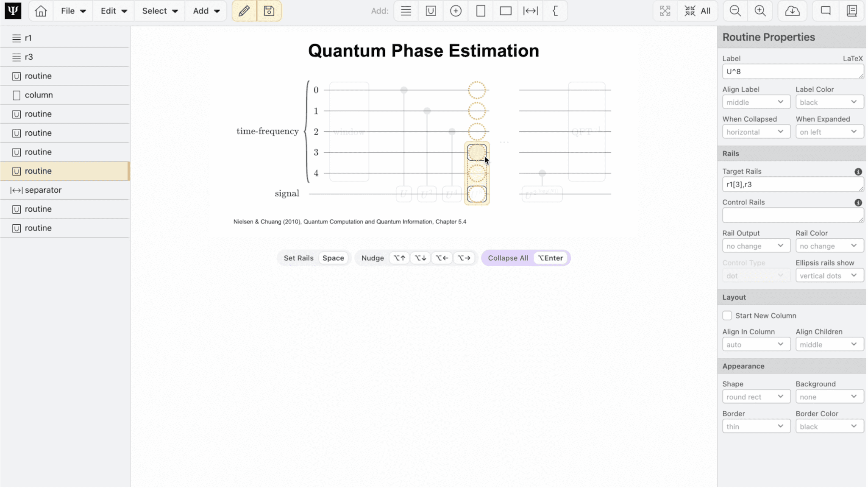Viewport: 868px width, 488px height.
Task: Click the Collapse All button
Action: tap(507, 258)
